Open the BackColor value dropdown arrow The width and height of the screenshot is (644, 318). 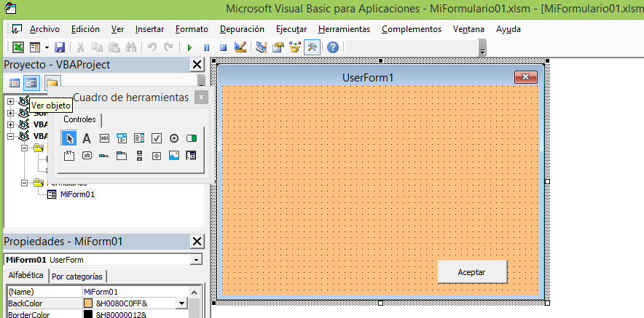(x=181, y=303)
